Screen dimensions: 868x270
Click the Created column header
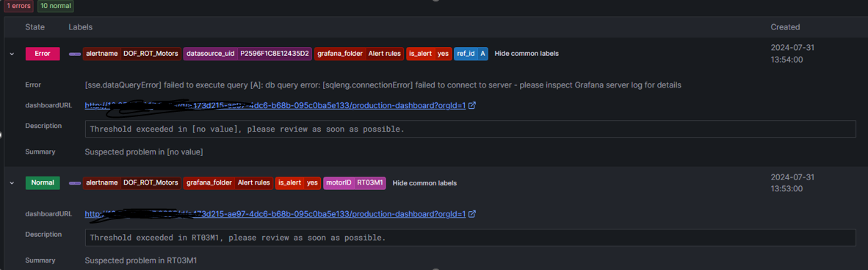click(785, 27)
